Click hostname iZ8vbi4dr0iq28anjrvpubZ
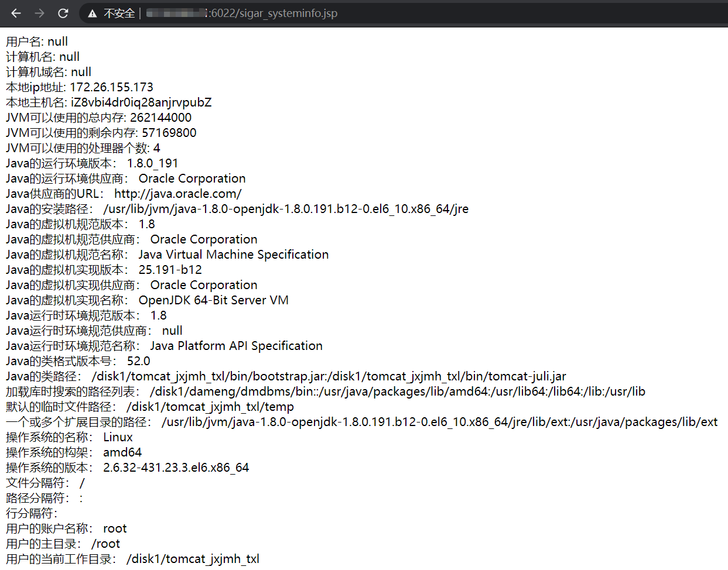This screenshot has height=570, width=728. [x=141, y=102]
